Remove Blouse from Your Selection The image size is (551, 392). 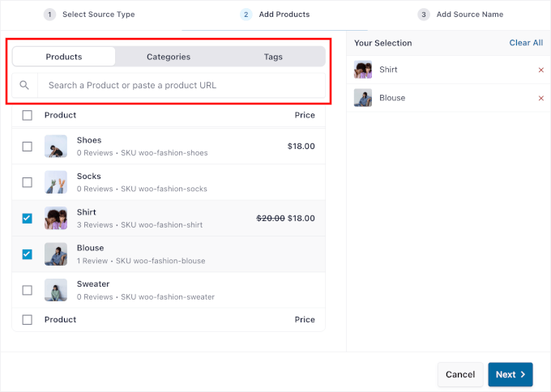tap(541, 98)
